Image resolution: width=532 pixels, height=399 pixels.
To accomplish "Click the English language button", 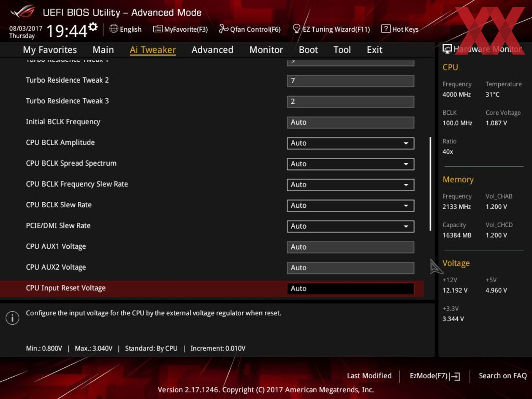I will (131, 29).
